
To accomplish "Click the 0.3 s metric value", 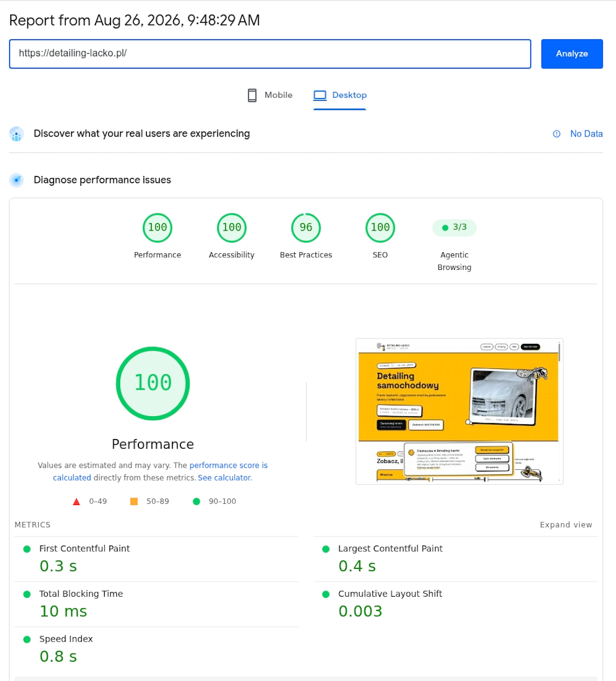I will [58, 567].
